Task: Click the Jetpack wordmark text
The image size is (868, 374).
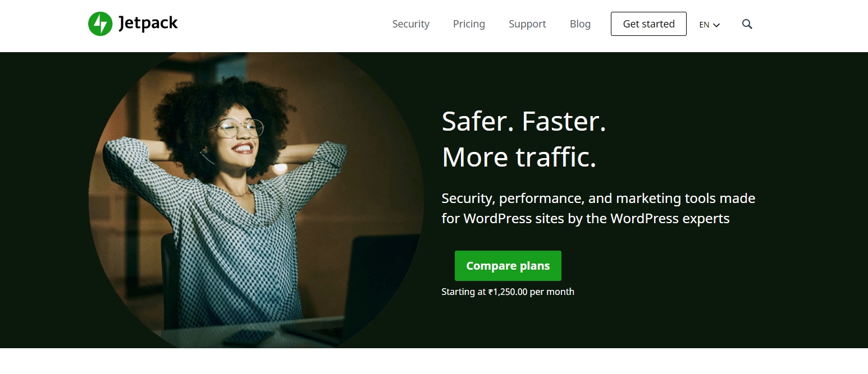Action: [x=148, y=24]
